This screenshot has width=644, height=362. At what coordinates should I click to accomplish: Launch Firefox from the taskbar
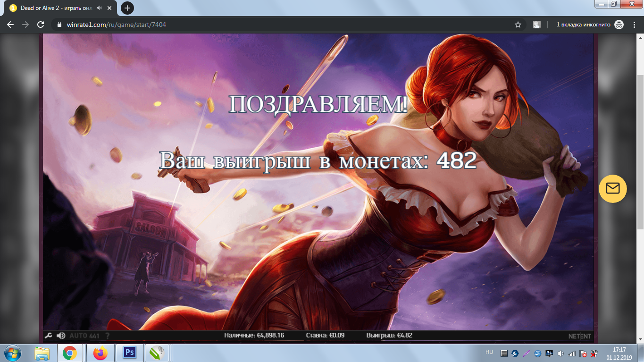coord(101,353)
